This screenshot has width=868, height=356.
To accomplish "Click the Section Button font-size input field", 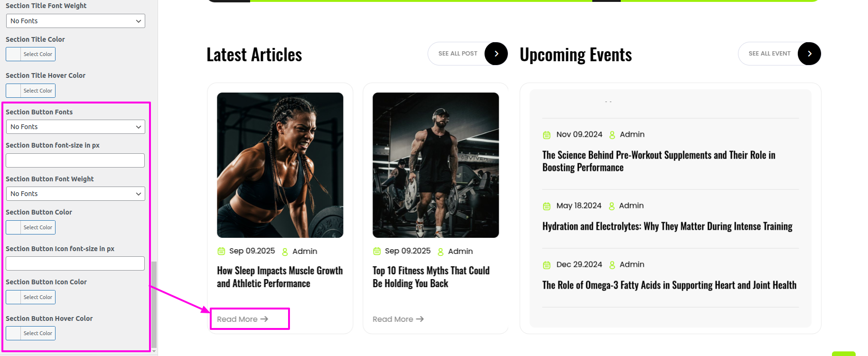I will (x=75, y=160).
